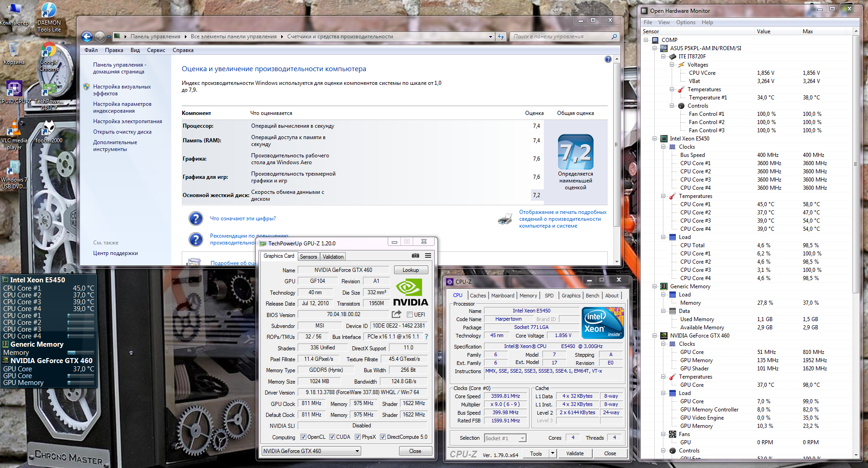Open the VLC media player desktop icon
The width and height of the screenshot is (868, 468).
pos(14,135)
